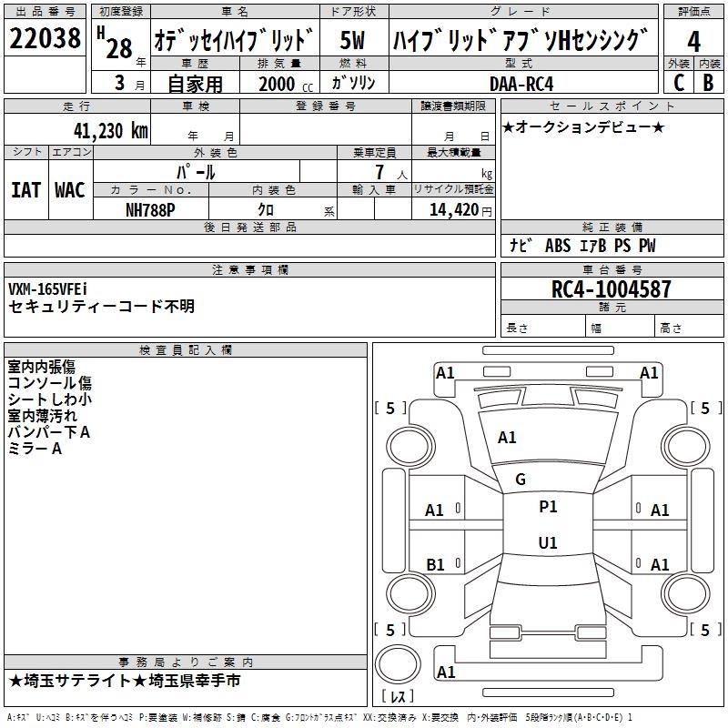728x728 pixels.
Task: Select the inspector note 室内内張傷
Action: (41, 367)
